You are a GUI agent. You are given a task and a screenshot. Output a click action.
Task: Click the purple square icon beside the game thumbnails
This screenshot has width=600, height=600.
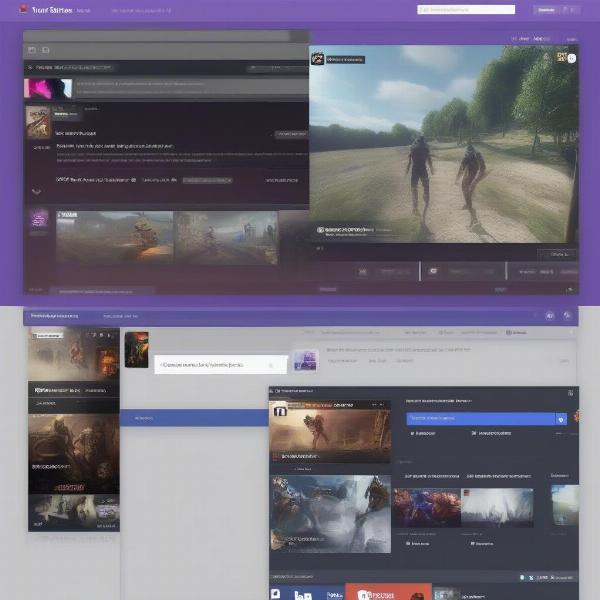pyautogui.click(x=39, y=220)
